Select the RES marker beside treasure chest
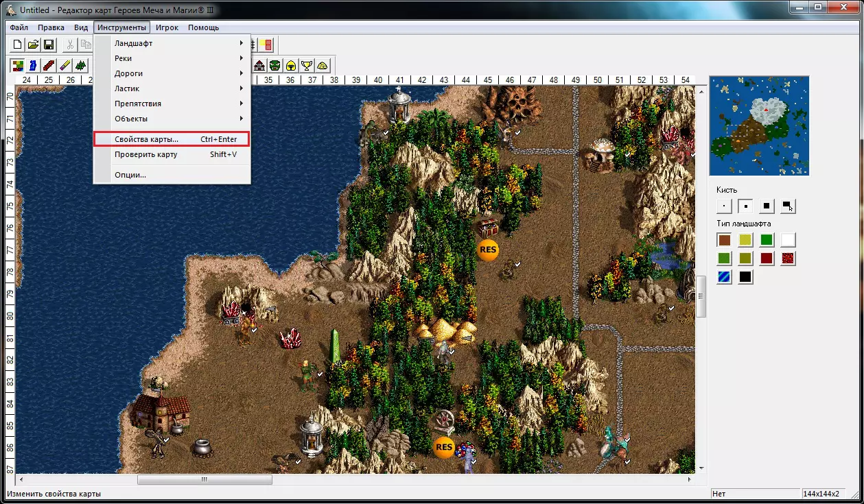 tap(488, 250)
